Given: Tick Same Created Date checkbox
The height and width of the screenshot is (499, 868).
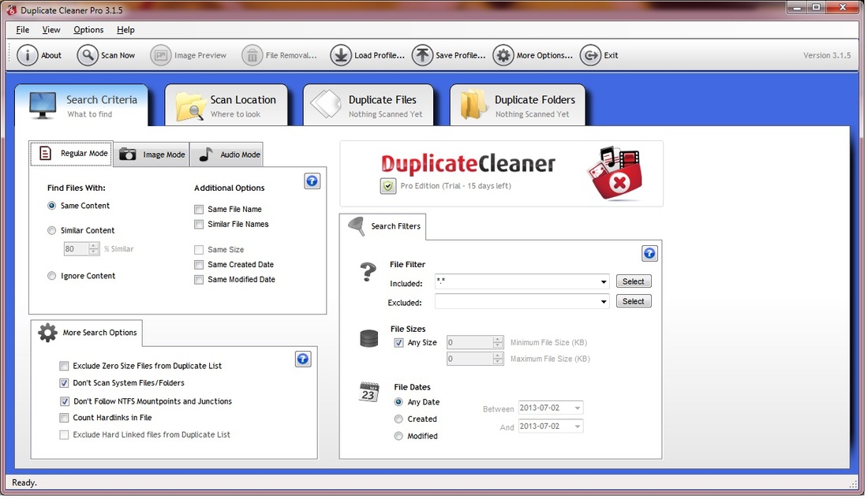Looking at the screenshot, I should tap(199, 265).
